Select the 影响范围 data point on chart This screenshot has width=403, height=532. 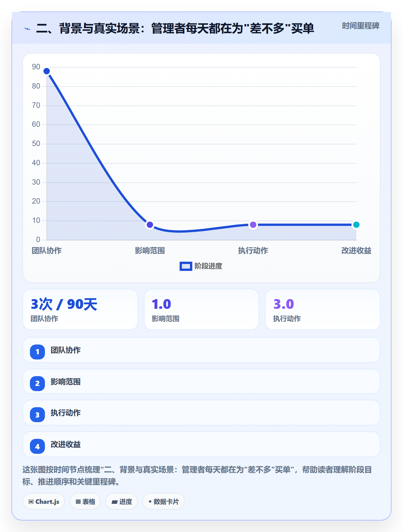[x=150, y=225]
